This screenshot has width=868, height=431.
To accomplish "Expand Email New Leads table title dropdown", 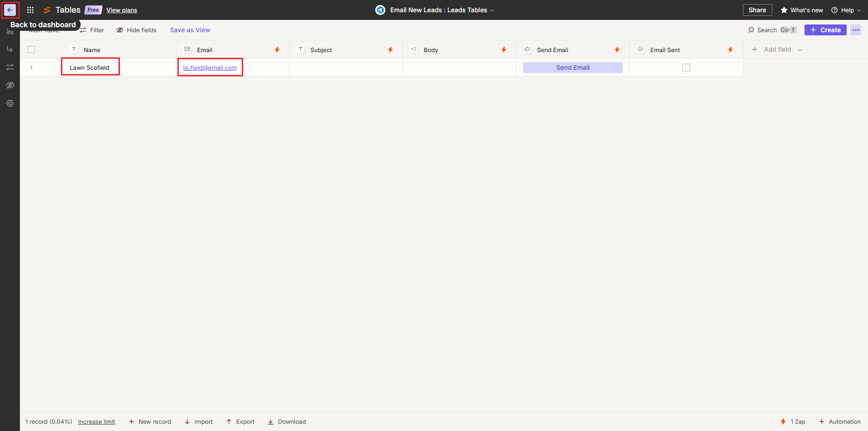I will pyautogui.click(x=492, y=10).
